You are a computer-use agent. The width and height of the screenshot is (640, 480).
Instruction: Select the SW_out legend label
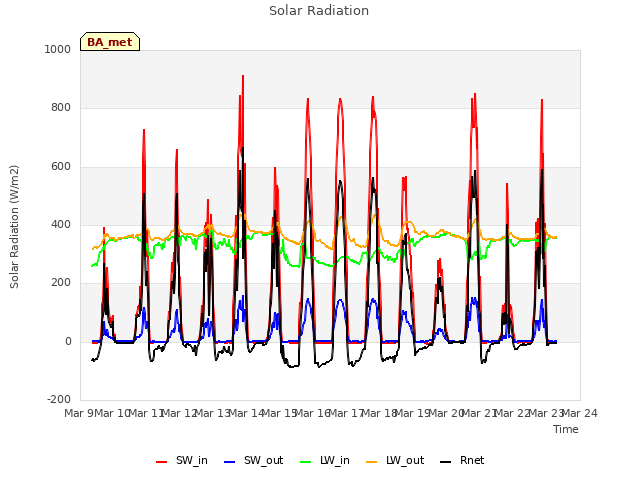pyautogui.click(x=264, y=460)
